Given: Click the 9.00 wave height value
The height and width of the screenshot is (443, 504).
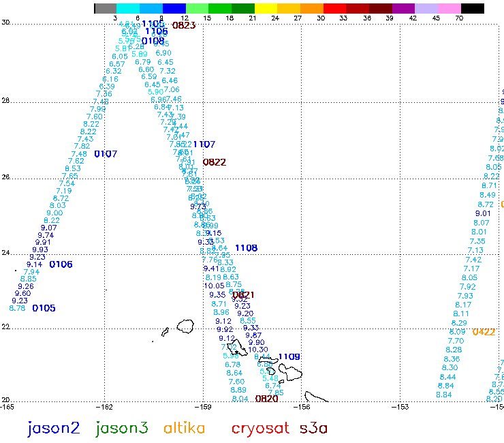Looking at the screenshot, I should pos(54,213).
